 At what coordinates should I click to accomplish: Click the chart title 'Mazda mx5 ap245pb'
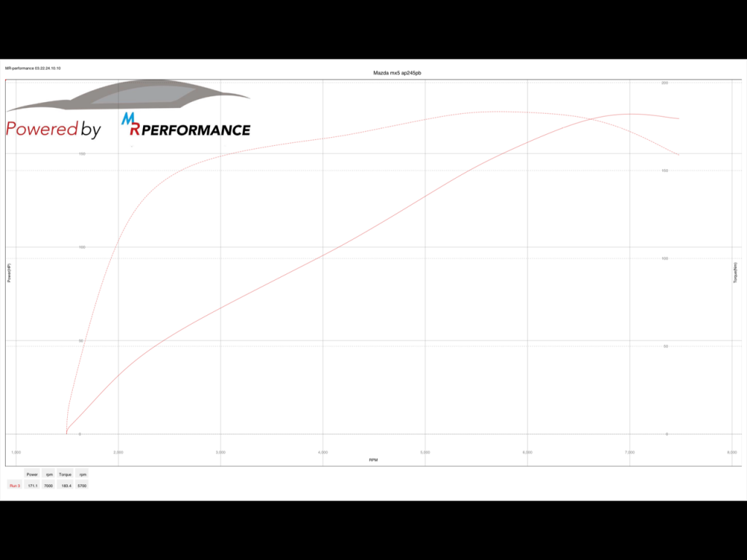397,73
